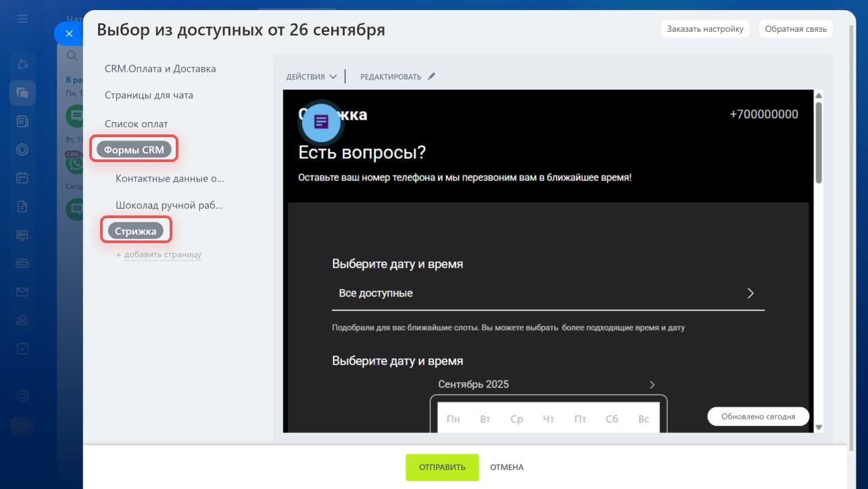The image size is (868, 489).
Task: Open the hamburger menu in the left sidebar
Action: point(22,19)
